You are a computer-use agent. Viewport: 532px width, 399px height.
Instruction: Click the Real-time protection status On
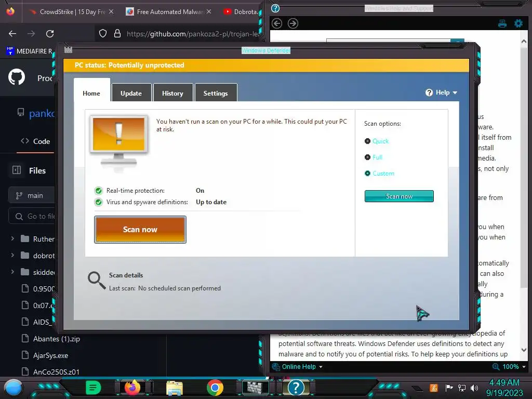(200, 191)
